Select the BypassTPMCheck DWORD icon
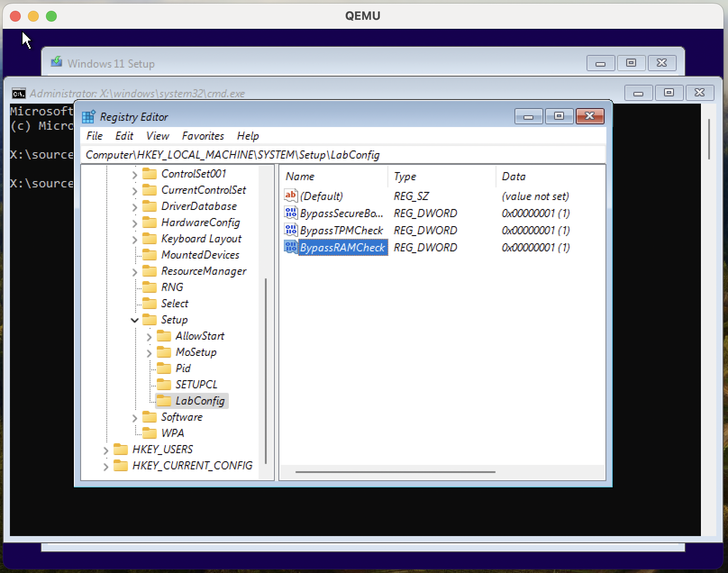Viewport: 728px width, 573px height. pyautogui.click(x=291, y=230)
